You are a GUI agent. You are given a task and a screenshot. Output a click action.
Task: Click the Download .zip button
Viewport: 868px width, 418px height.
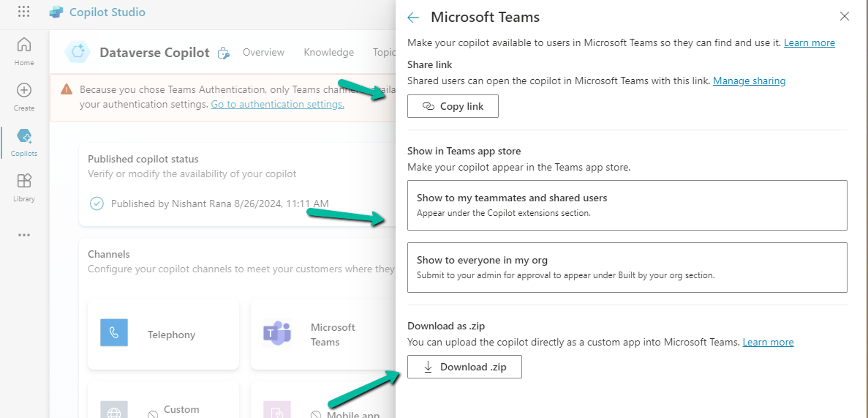pos(464,367)
